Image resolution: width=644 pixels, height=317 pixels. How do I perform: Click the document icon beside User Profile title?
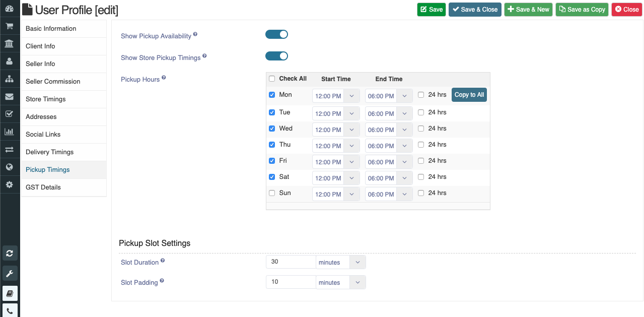point(27,9)
